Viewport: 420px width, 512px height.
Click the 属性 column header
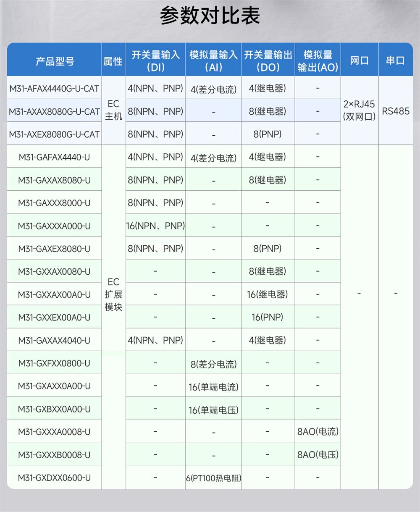[x=113, y=60]
